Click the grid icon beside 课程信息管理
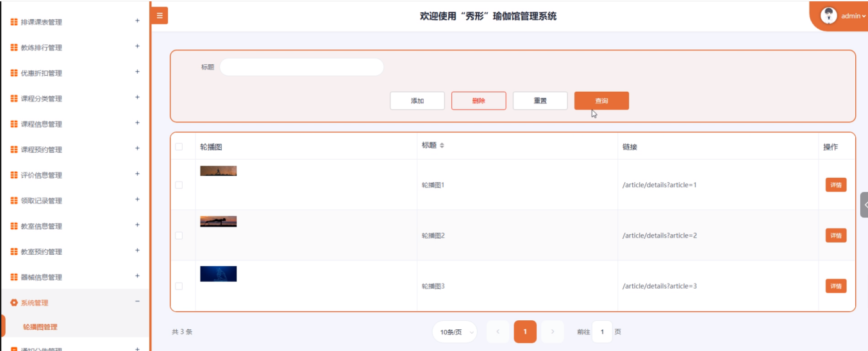Viewport: 868px width, 351px height. coord(14,124)
